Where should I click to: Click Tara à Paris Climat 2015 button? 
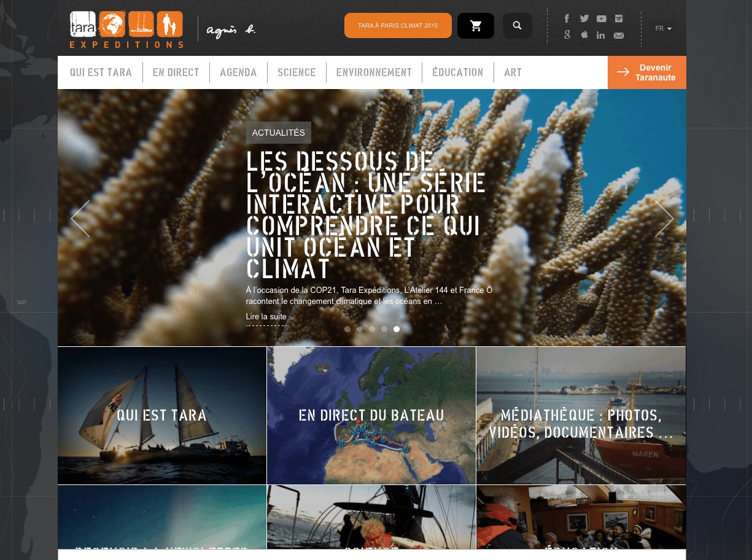[398, 26]
